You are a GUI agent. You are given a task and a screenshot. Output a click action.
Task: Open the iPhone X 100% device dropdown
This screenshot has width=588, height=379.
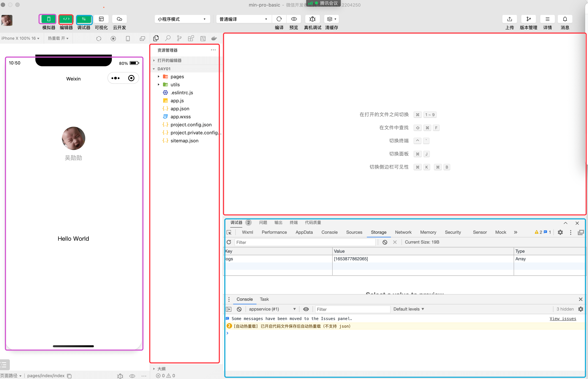20,38
